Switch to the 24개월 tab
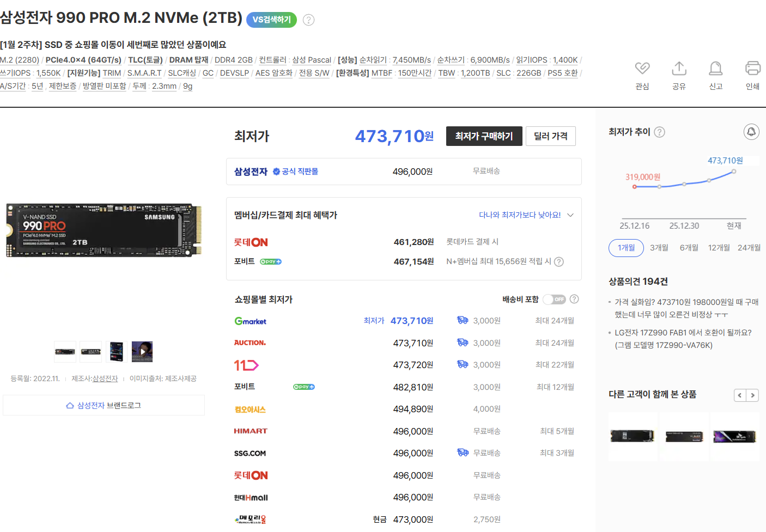Image resolution: width=766 pixels, height=532 pixels. pos(749,248)
